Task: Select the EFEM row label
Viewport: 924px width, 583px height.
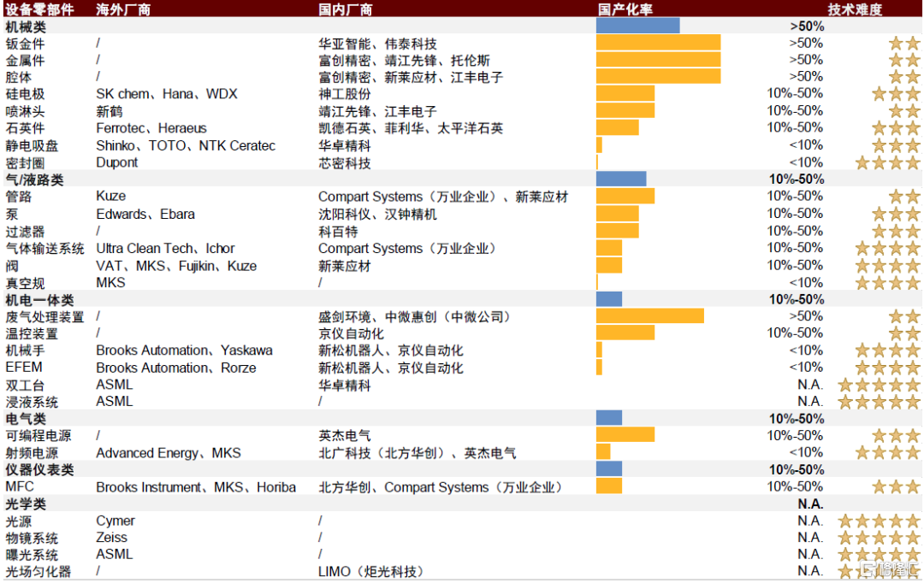Action: coord(24,368)
